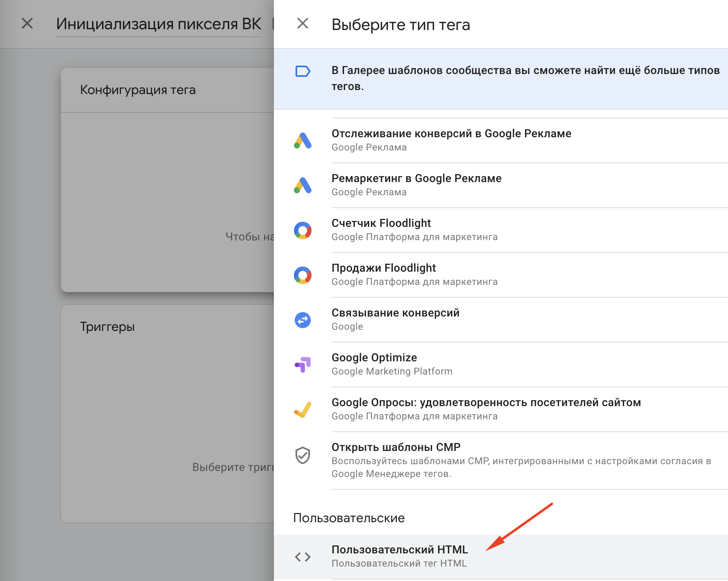Screen dimensions: 728x581
Task: Click Google Ads icon next to Ремаркетинг
Action: pos(303,185)
